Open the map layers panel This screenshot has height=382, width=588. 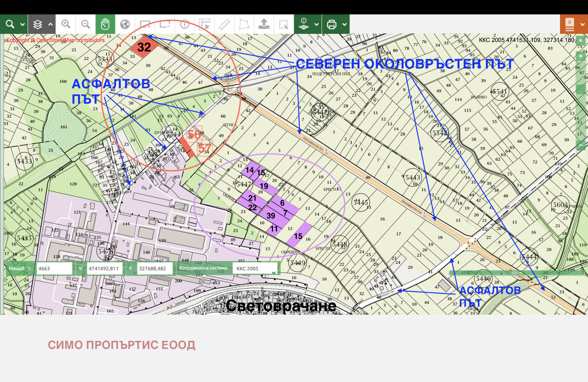point(37,24)
